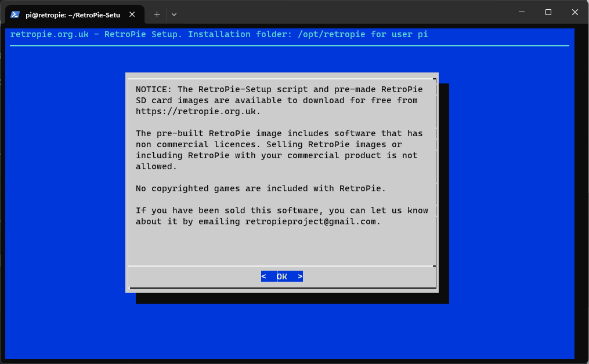Expand the new tab profile dropdown chevron
Screen dimensions: 589x364
pyautogui.click(x=174, y=14)
